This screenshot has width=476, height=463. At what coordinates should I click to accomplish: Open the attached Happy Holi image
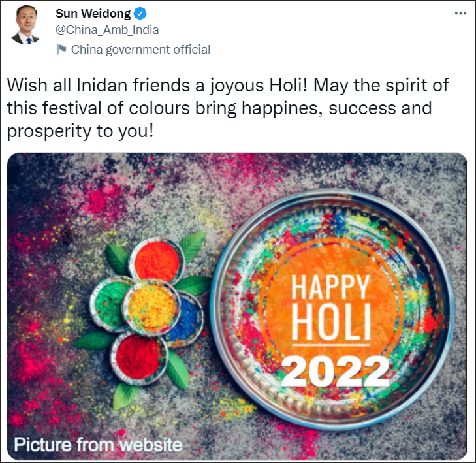237,307
